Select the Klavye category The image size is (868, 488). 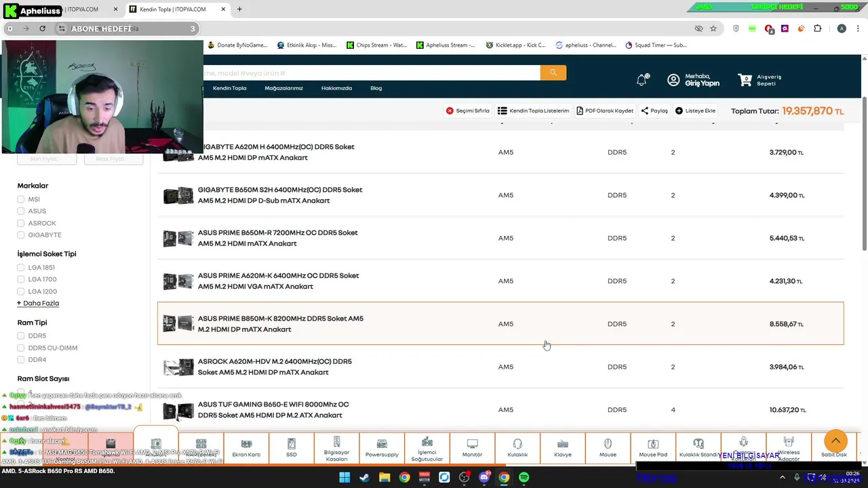pyautogui.click(x=563, y=448)
